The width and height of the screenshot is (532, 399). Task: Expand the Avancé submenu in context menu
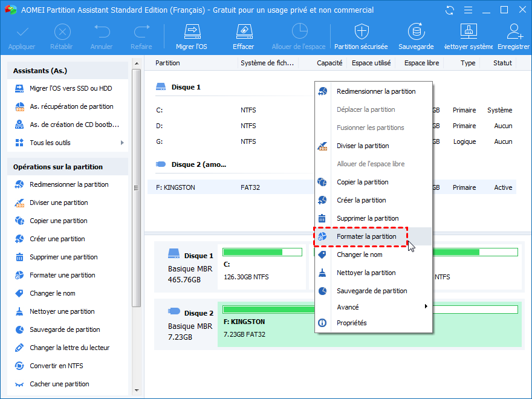(x=374, y=307)
